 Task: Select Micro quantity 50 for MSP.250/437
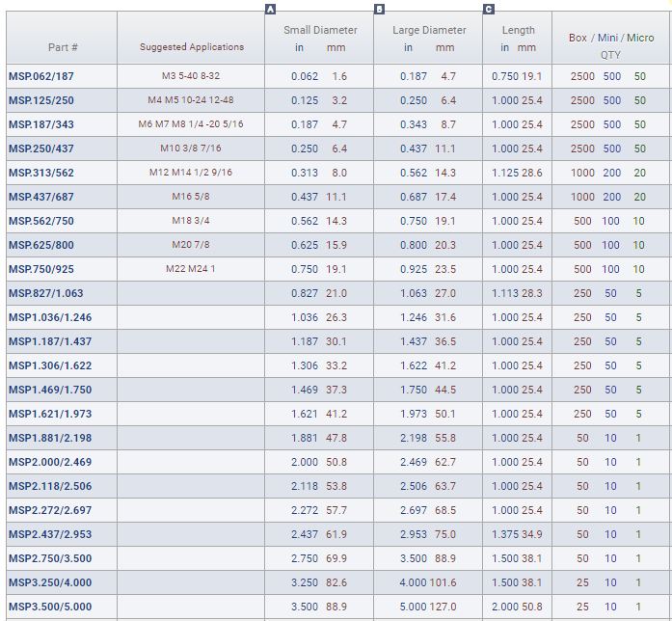(x=640, y=148)
